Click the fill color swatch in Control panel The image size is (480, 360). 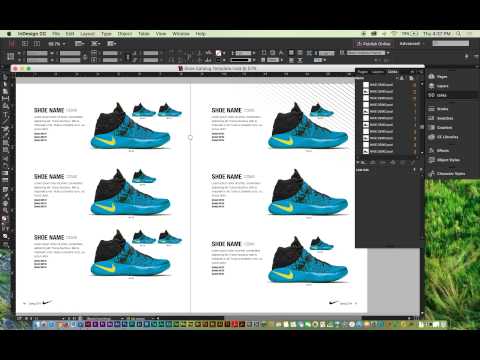coord(218,53)
